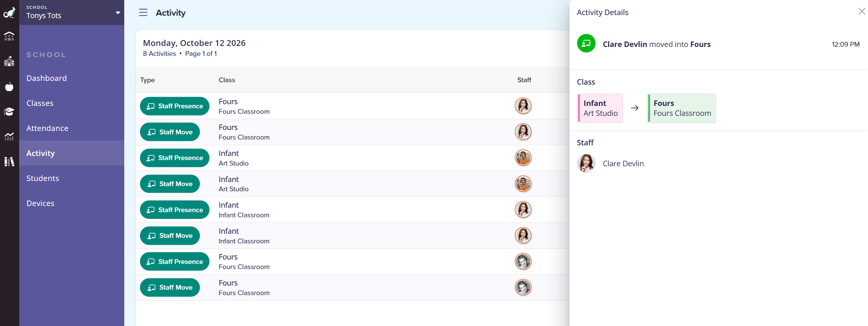Image resolution: width=868 pixels, height=326 pixels.
Task: Select the school house icon in left rail
Action: 9,61
